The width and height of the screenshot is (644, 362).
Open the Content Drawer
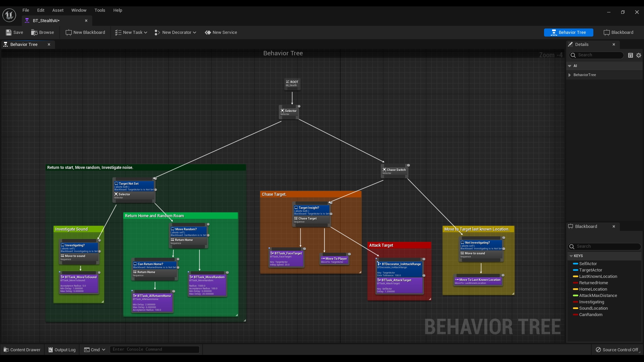coord(21,350)
